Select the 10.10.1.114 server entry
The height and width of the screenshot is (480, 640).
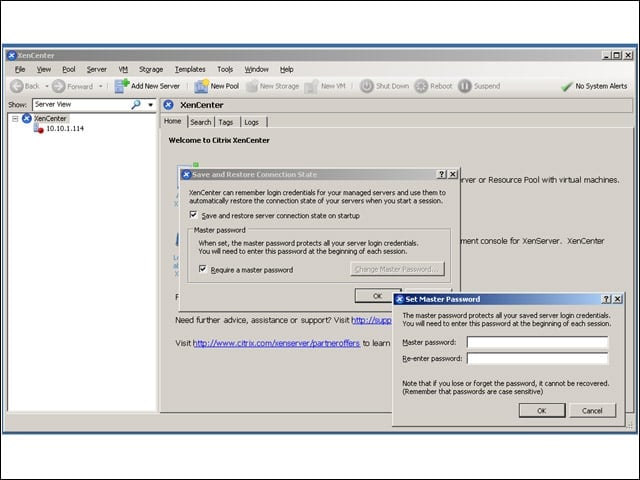point(65,129)
